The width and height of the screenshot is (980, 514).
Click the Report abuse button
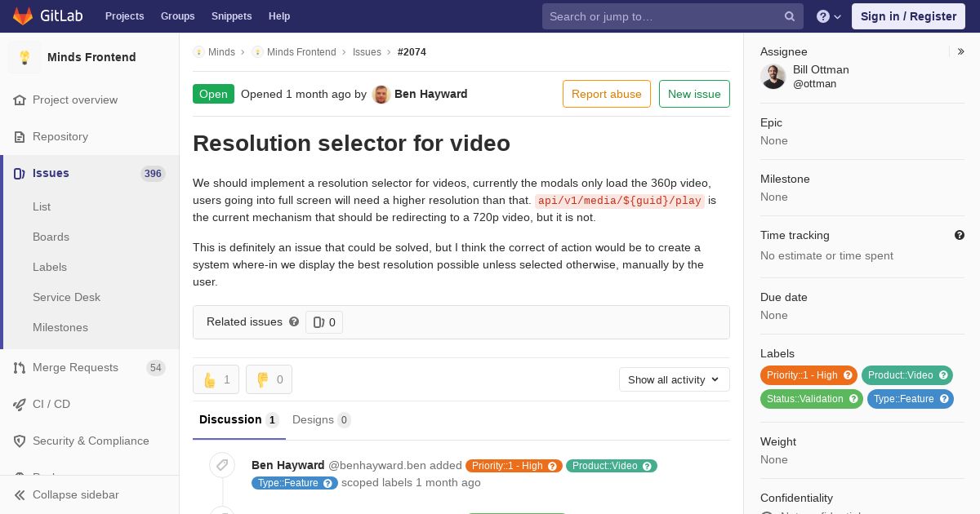(x=607, y=94)
